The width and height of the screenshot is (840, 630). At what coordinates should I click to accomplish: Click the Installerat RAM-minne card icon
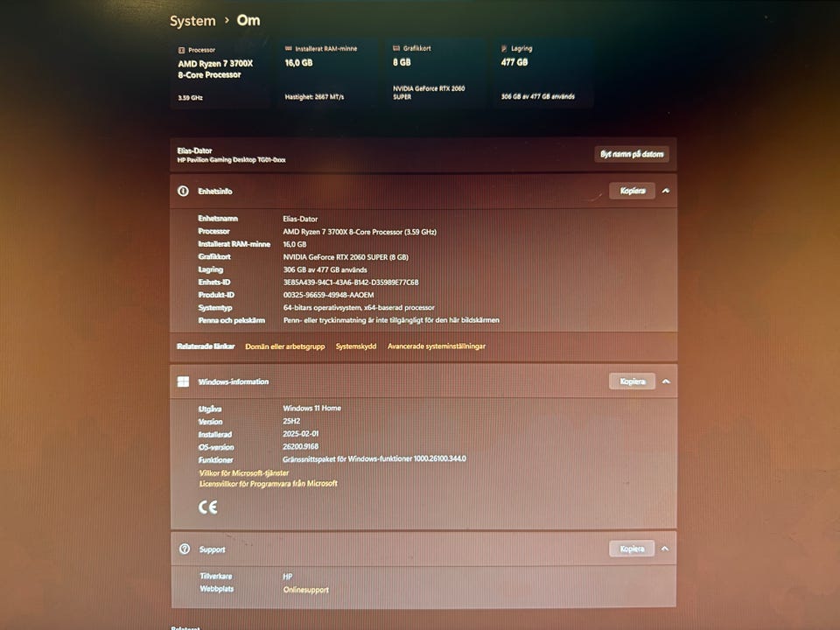[288, 48]
